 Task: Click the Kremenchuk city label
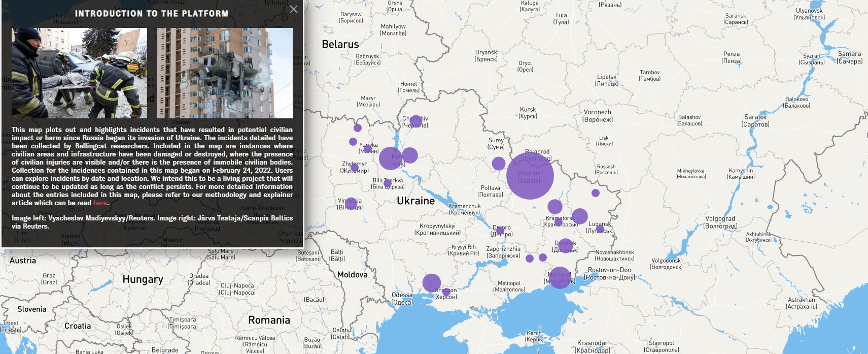point(465,209)
